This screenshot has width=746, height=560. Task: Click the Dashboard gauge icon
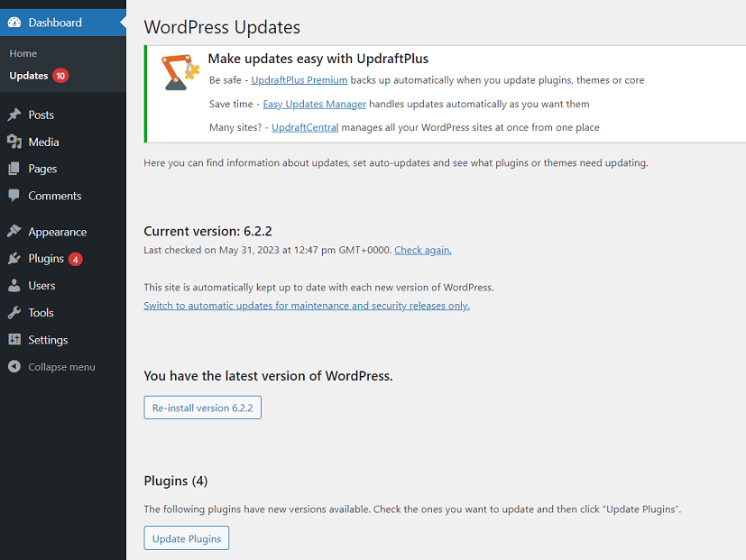(13, 22)
